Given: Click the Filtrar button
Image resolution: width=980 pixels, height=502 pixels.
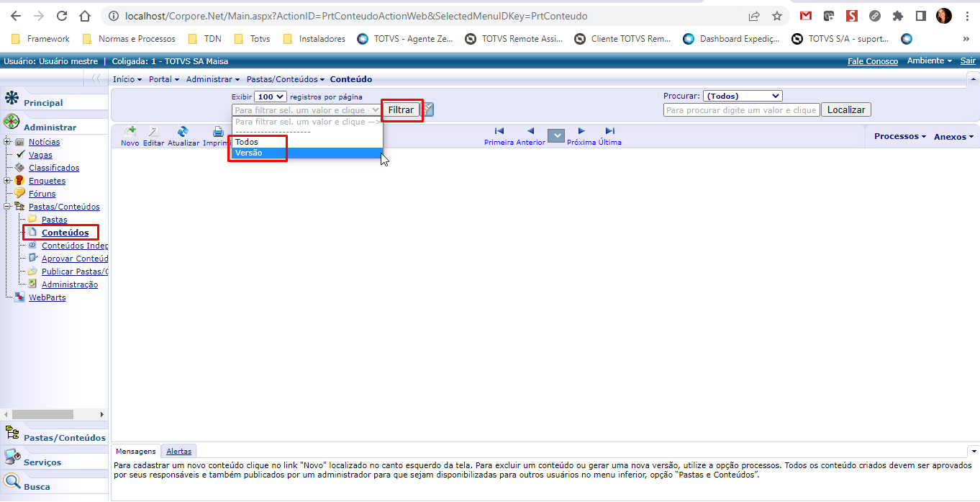Looking at the screenshot, I should 401,109.
